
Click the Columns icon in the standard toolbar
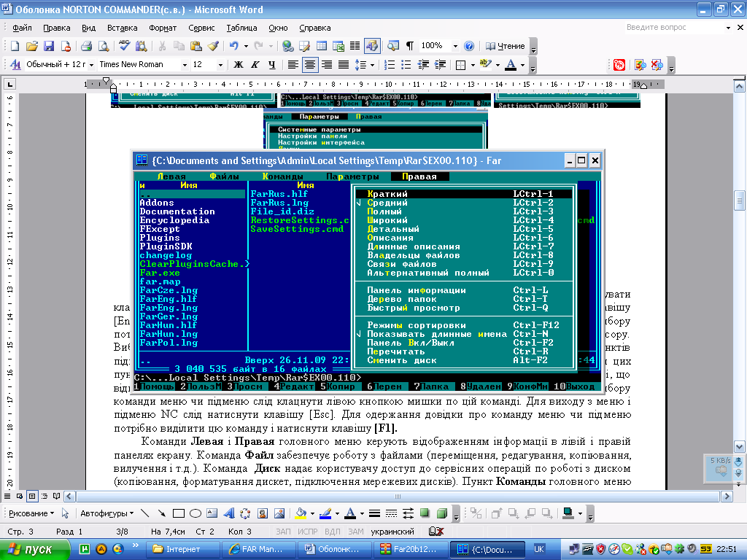[x=355, y=46]
